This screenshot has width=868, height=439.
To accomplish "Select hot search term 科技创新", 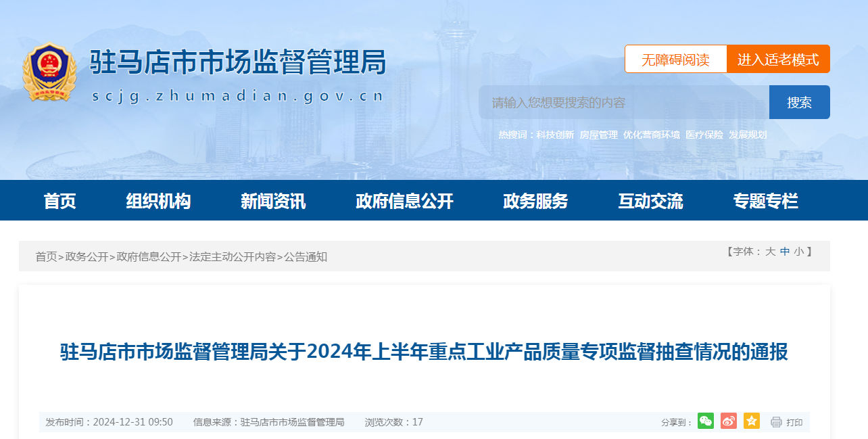I will point(556,135).
